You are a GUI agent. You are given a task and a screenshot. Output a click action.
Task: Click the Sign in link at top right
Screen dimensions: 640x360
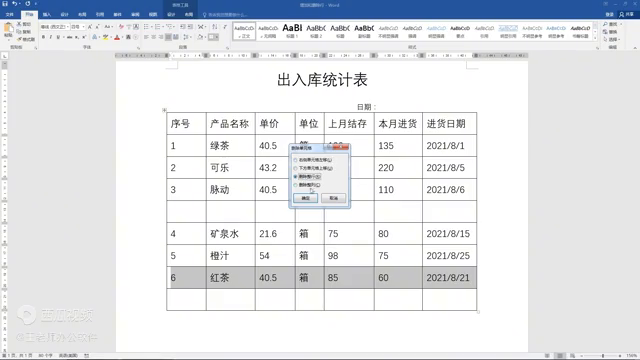point(609,15)
